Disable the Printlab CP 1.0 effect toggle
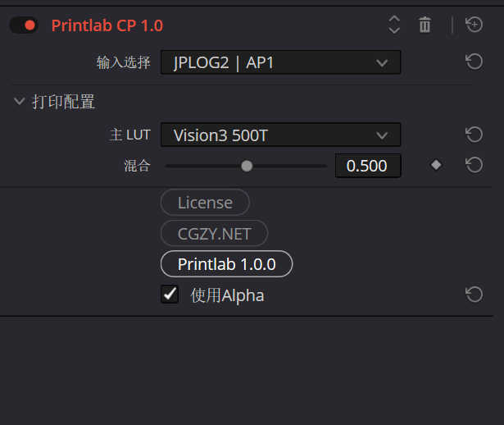The height and width of the screenshot is (425, 504). 24,25
